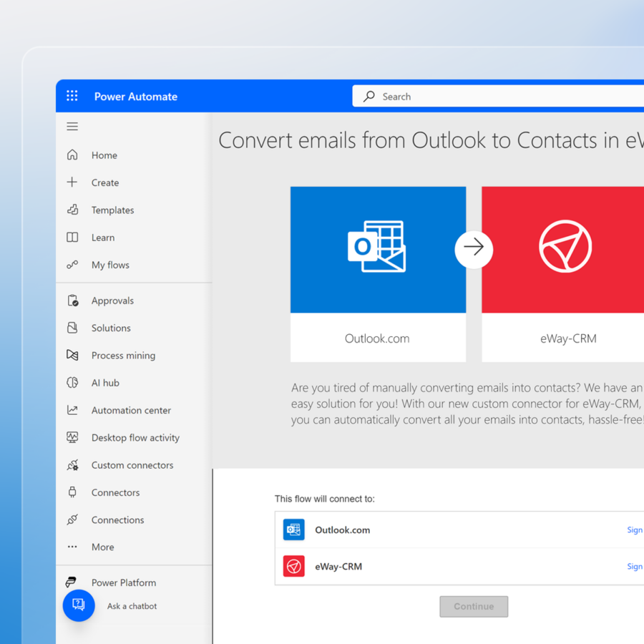
Task: Open Desktop flow activity
Action: coord(134,437)
